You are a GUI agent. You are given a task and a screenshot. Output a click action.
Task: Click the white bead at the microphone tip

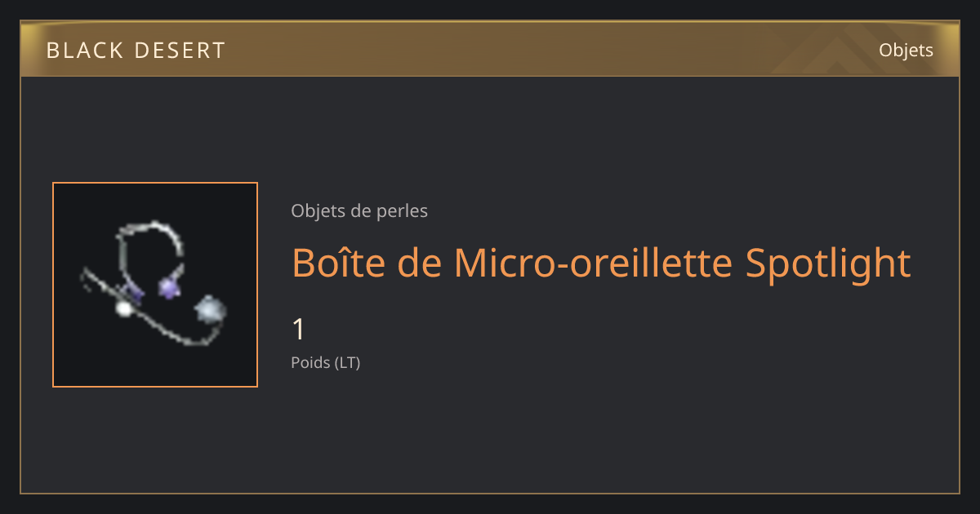(x=124, y=308)
